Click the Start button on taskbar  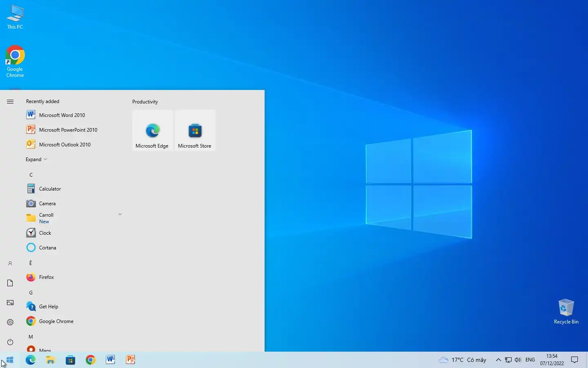[x=10, y=360]
